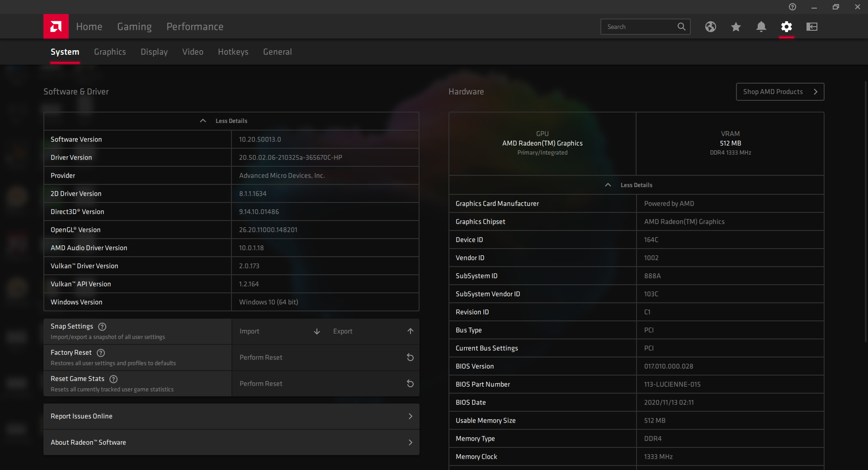The width and height of the screenshot is (868, 470).
Task: Click provider Advanced Micro Devices, Inc.
Action: [x=282, y=176]
